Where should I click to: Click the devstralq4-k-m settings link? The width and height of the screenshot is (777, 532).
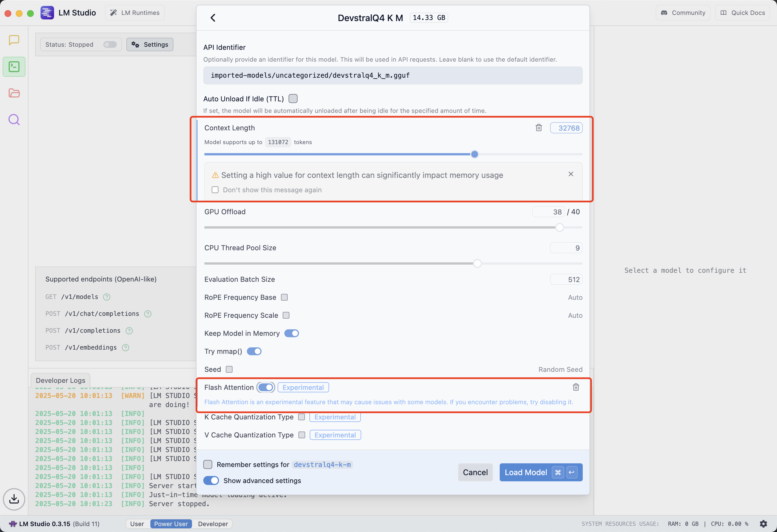click(322, 464)
